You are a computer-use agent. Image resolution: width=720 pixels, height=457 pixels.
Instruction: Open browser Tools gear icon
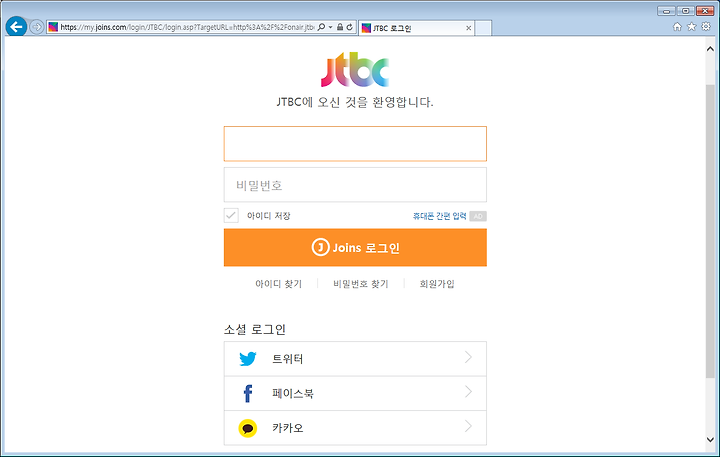[706, 27]
